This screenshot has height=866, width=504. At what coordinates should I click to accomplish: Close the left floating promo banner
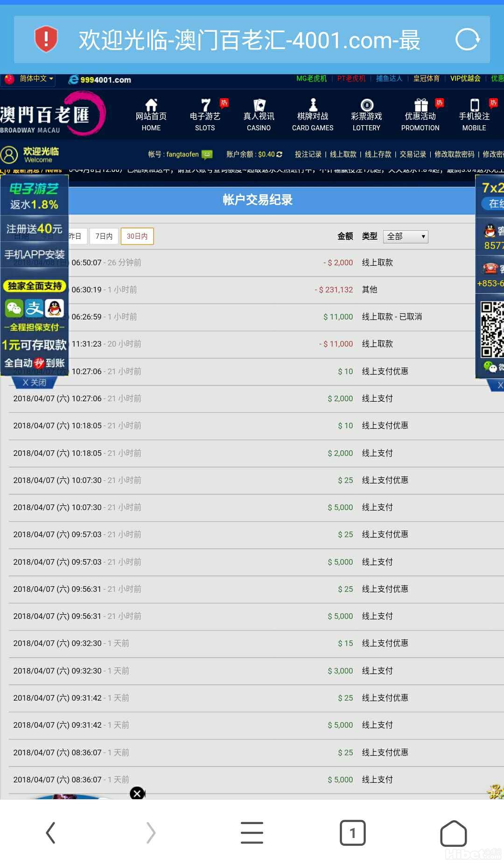click(34, 383)
